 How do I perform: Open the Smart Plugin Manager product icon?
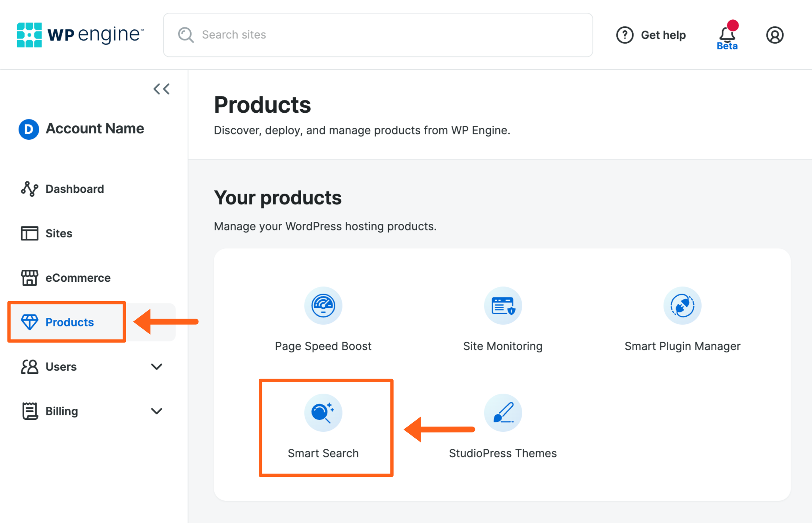[682, 306]
